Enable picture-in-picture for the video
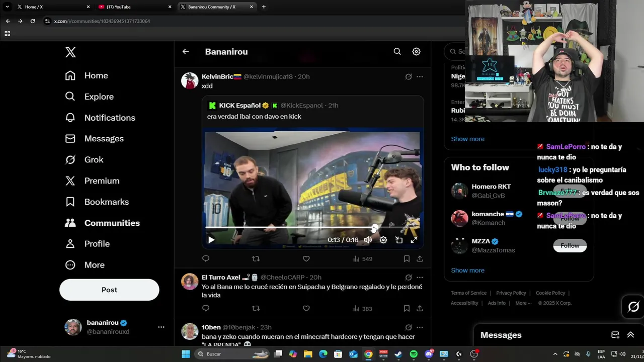This screenshot has width=644, height=362. [398, 240]
